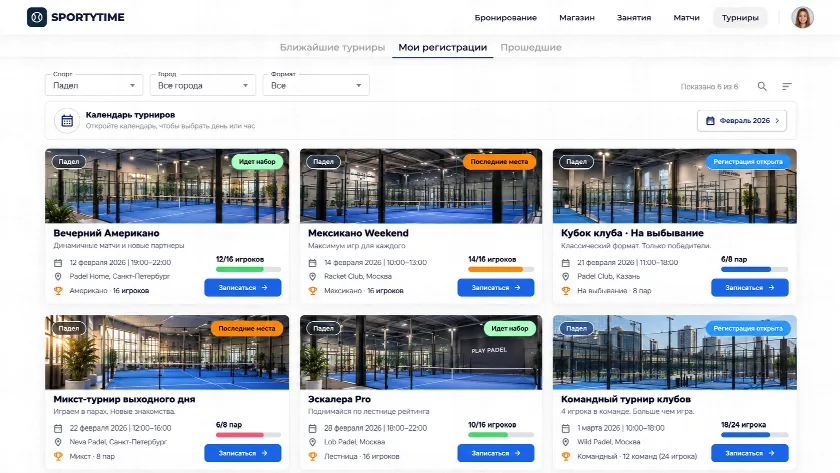Click trophy icon next to На выбывание · 8 пар

(565, 291)
